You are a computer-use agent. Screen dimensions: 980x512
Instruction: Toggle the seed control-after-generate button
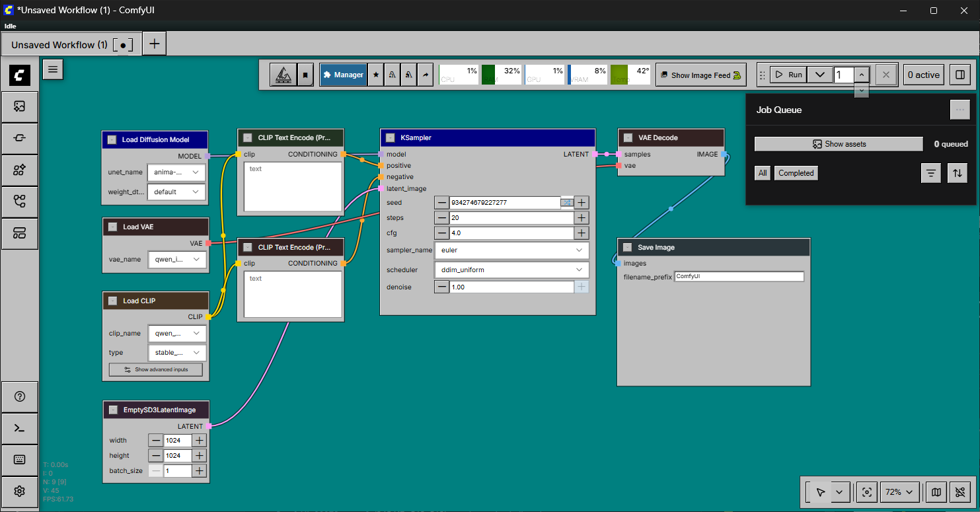[x=567, y=203]
